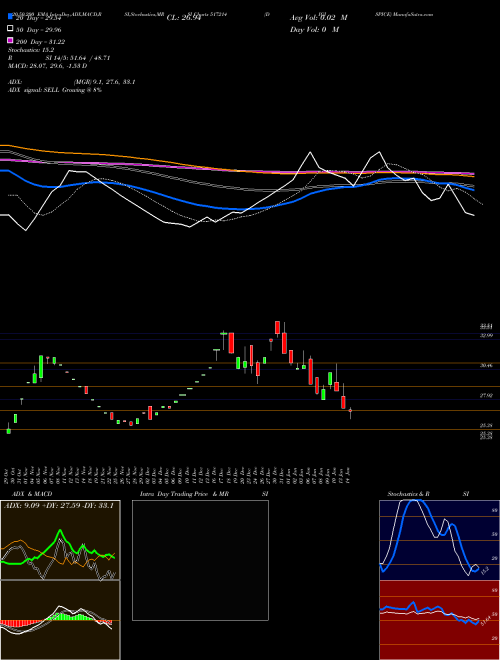The height and width of the screenshot is (660, 500).
Task: Open the blue Stochastics chart panel
Action: (440, 540)
